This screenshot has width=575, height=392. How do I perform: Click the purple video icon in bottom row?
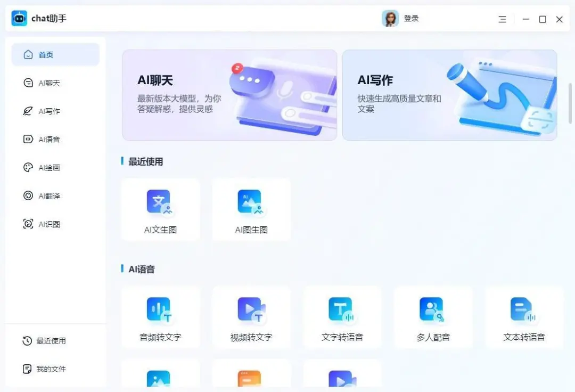pos(342,379)
